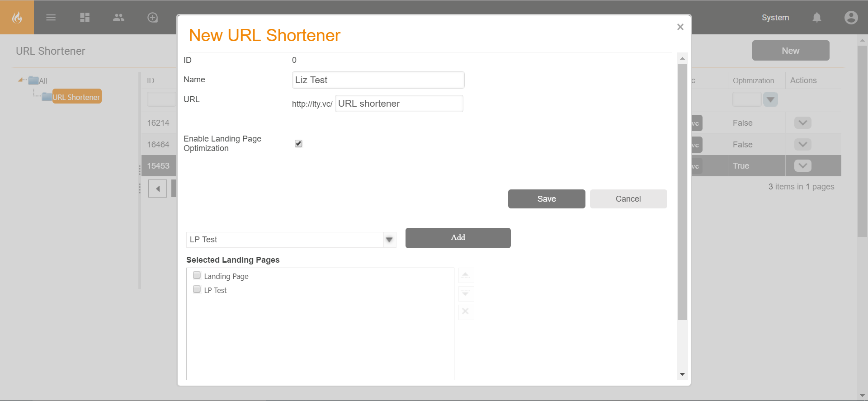This screenshot has height=401, width=868.
Task: Click the Optimization filter input box
Action: (747, 99)
